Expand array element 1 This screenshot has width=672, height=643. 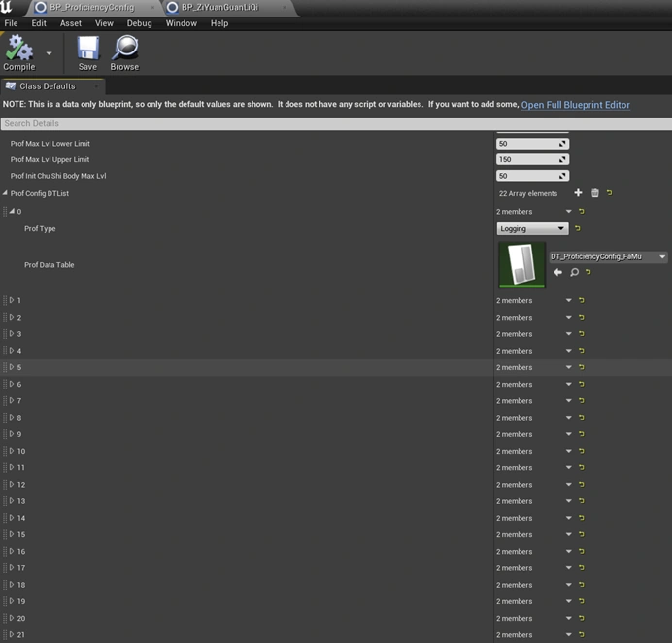12,300
